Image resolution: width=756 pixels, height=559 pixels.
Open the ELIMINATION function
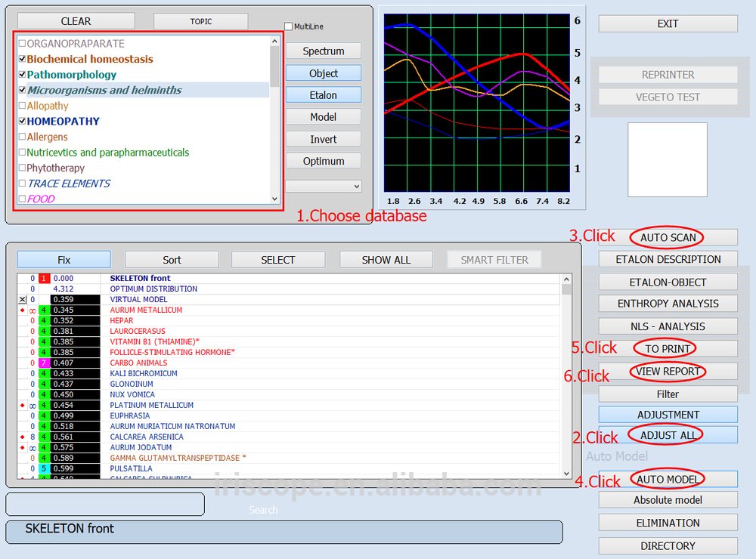click(x=667, y=522)
